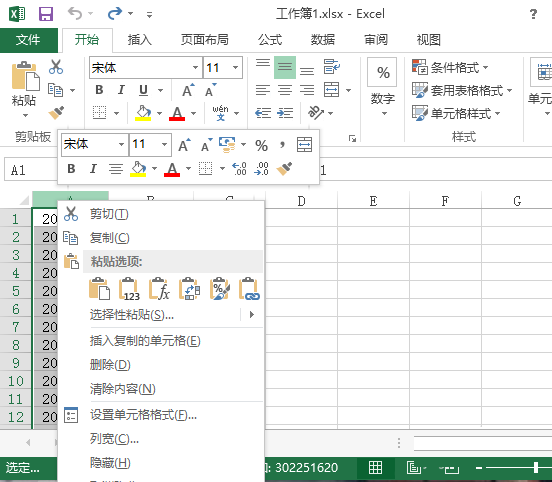552x482 pixels.
Task: Click the Format Painter brush in ribbon
Action: click(x=56, y=113)
